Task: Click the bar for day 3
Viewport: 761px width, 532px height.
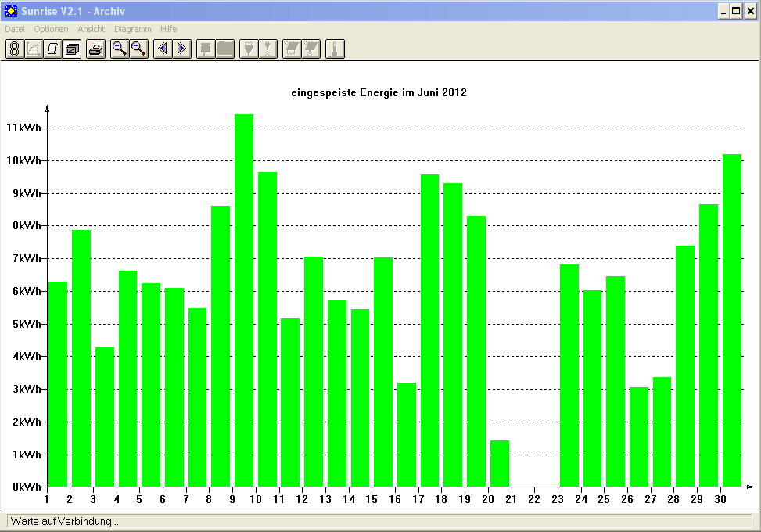Action: 105,417
